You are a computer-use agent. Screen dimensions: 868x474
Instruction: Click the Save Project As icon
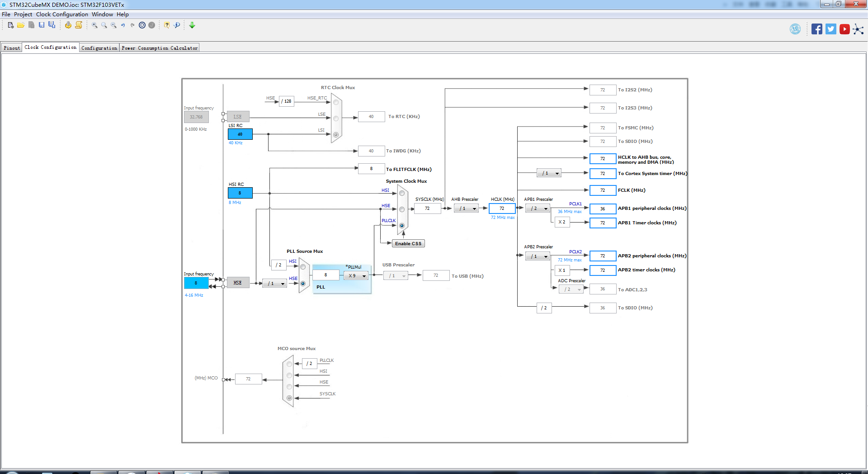pyautogui.click(x=52, y=25)
